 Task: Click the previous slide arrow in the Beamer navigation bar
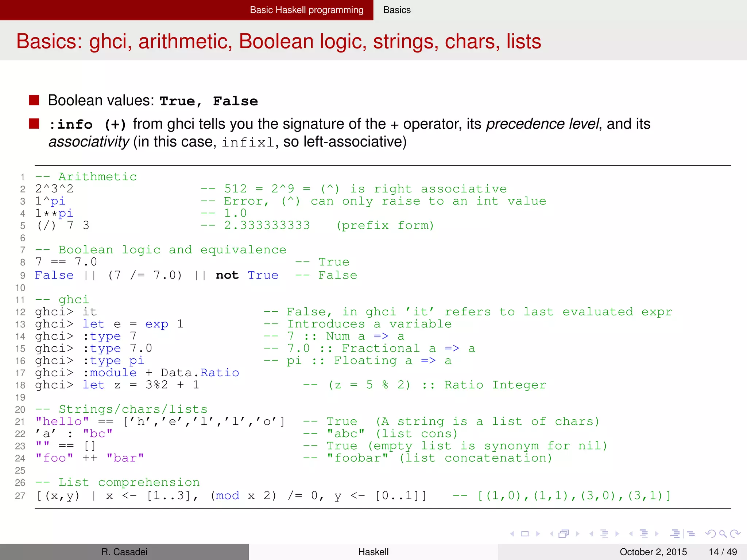(x=512, y=534)
